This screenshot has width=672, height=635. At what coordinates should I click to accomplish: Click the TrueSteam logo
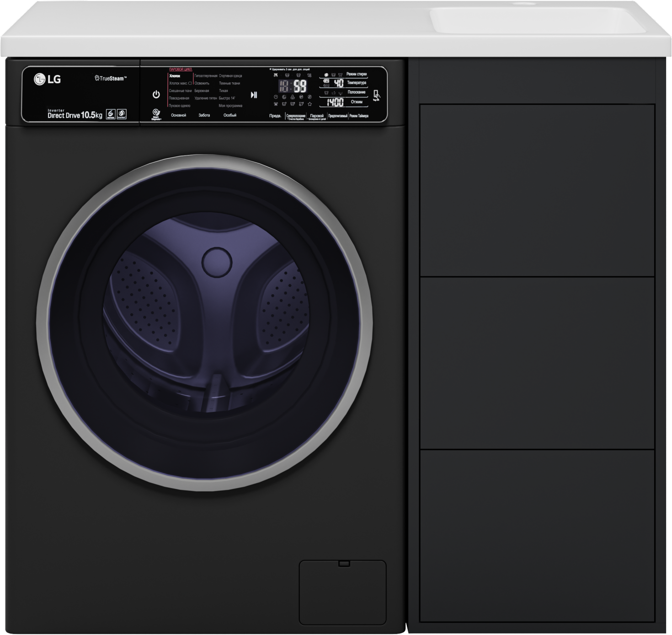tap(111, 78)
